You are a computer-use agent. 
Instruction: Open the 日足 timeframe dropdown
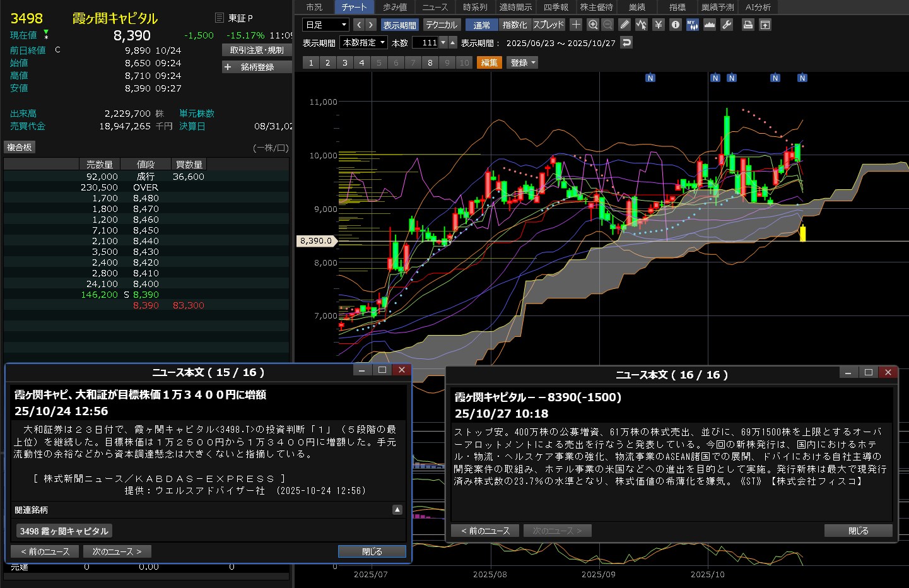pos(325,25)
